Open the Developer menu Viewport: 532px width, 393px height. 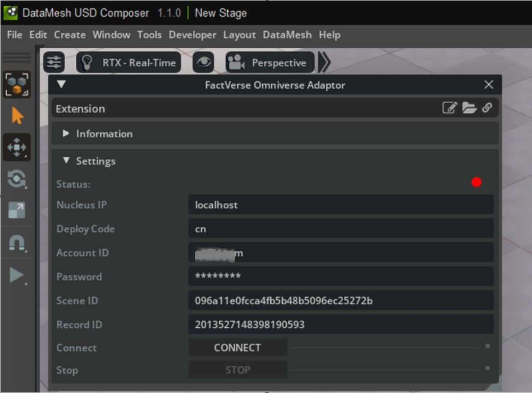tap(192, 35)
